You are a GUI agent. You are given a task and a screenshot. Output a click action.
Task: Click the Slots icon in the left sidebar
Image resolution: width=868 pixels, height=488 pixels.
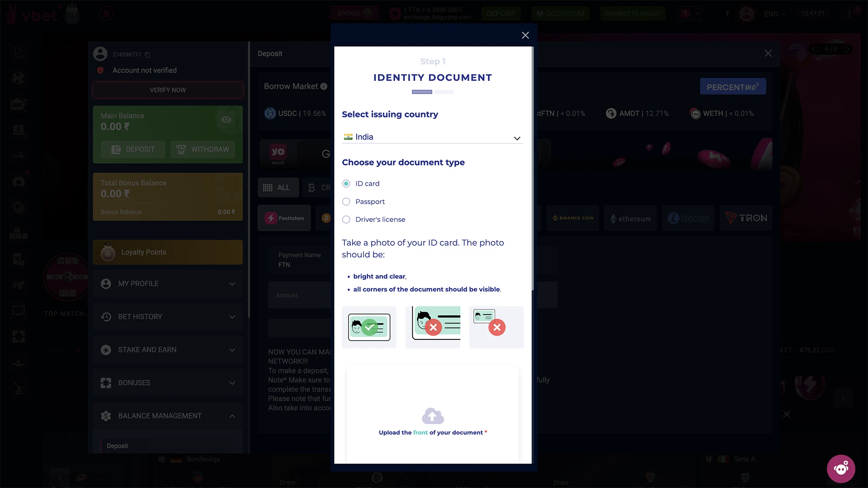(19, 104)
